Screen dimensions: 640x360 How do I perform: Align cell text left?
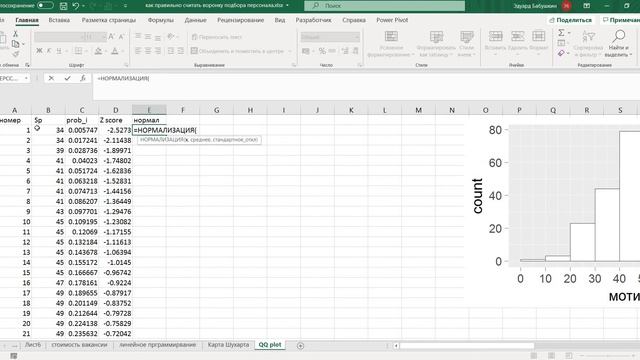pyautogui.click(x=138, y=51)
